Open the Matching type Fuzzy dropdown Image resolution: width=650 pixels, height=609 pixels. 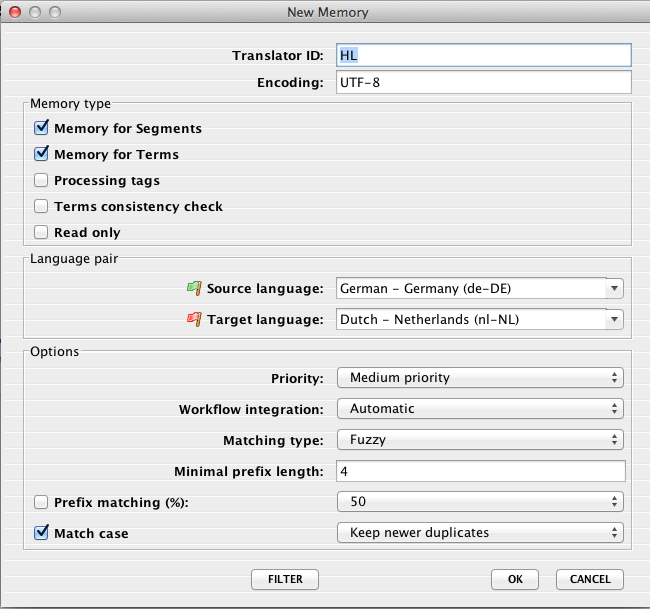pos(480,440)
